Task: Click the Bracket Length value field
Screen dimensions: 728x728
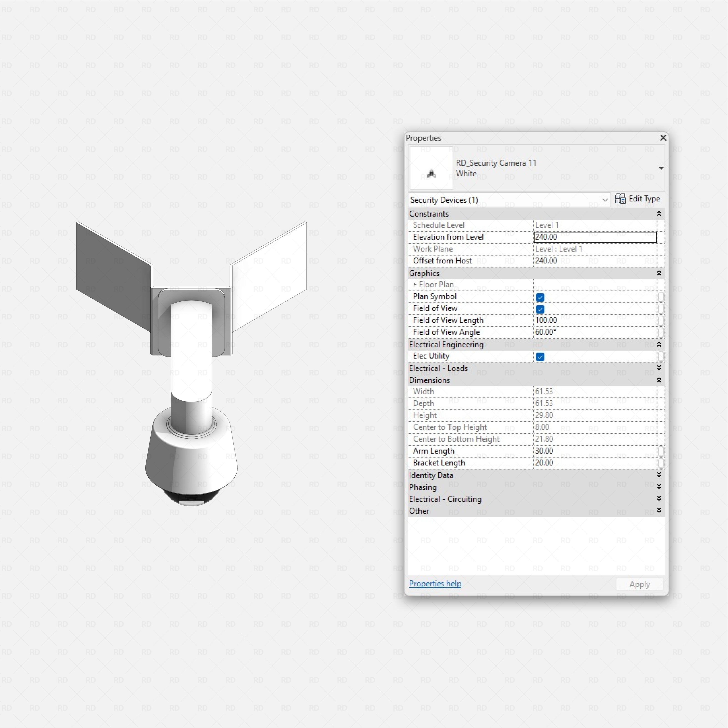Action: [595, 463]
